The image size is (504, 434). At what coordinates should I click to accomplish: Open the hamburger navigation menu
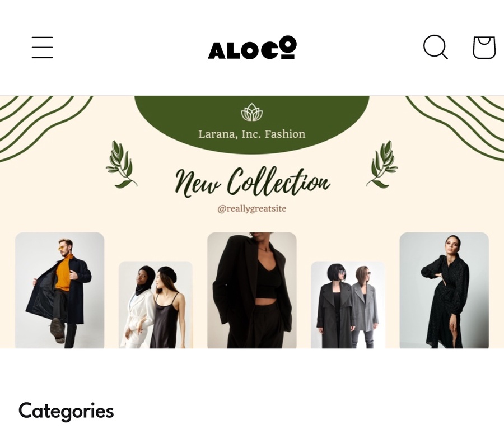(42, 47)
